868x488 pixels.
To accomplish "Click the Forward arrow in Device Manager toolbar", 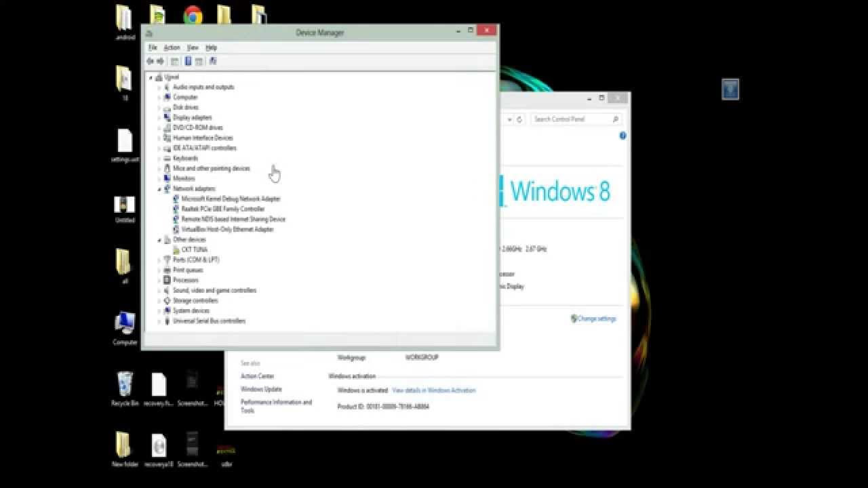I will point(161,61).
